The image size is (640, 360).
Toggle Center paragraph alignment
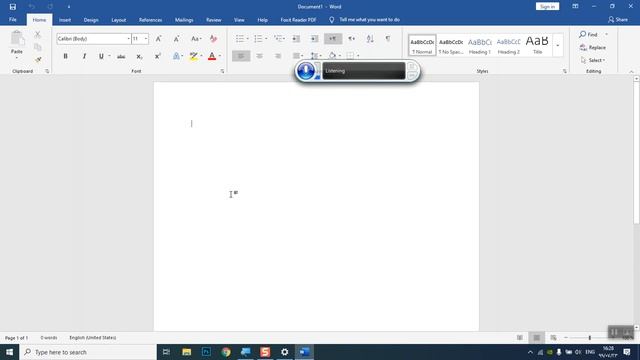click(260, 56)
